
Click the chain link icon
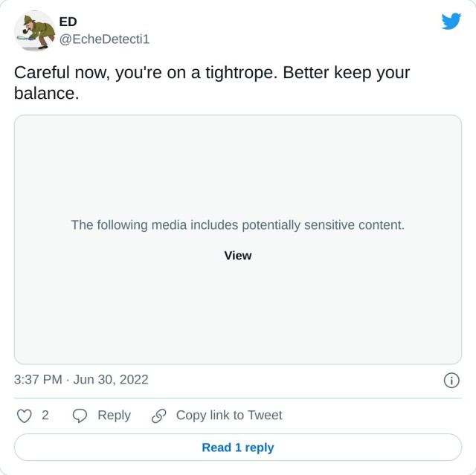158,416
